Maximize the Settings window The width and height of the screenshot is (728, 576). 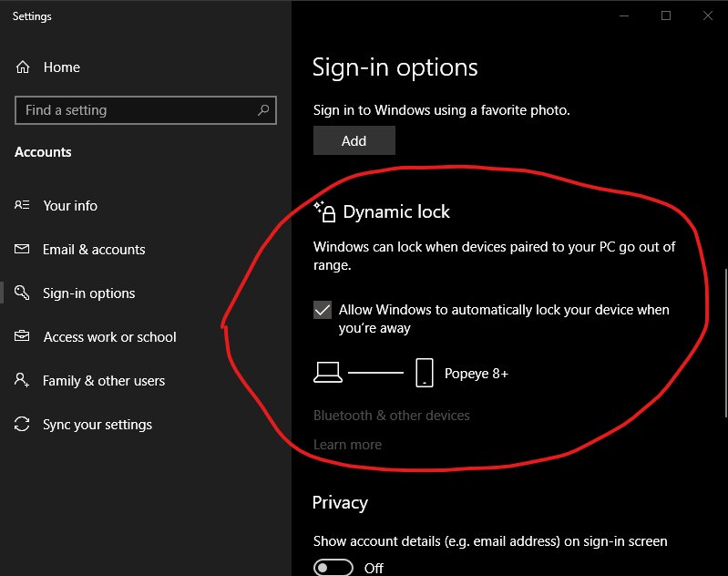[666, 15]
